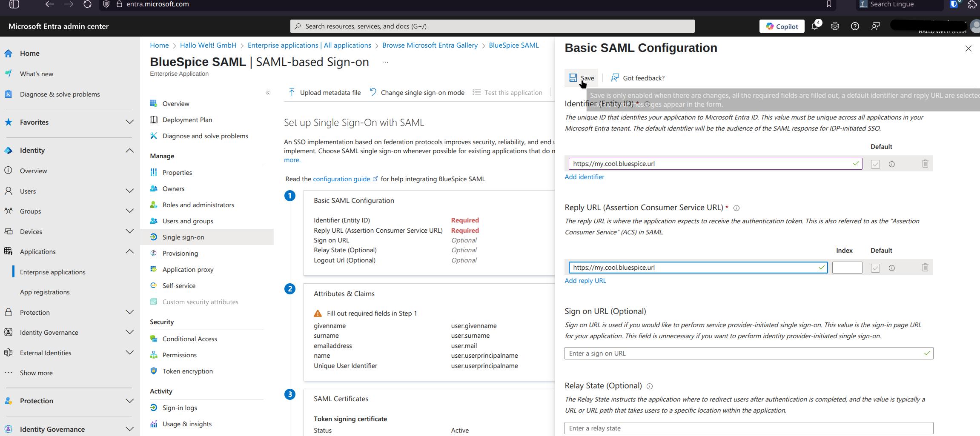The width and height of the screenshot is (980, 436).
Task: Click the Add identifier link
Action: (584, 177)
